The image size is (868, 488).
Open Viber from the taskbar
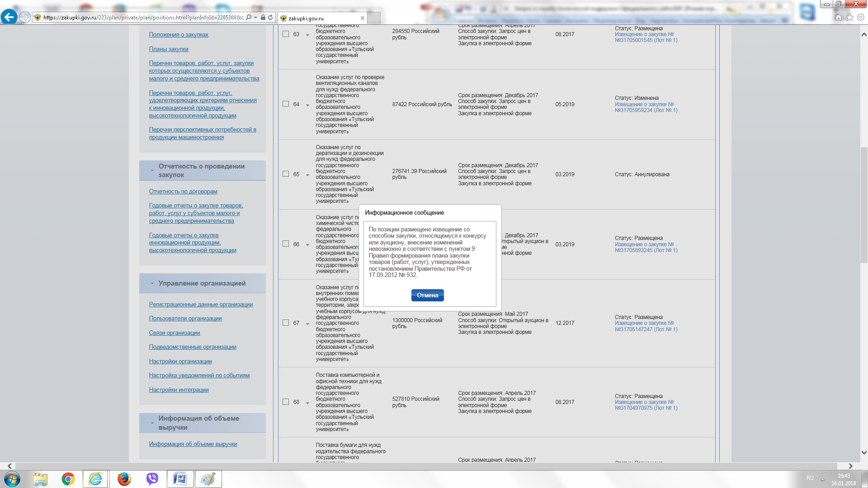tap(152, 479)
